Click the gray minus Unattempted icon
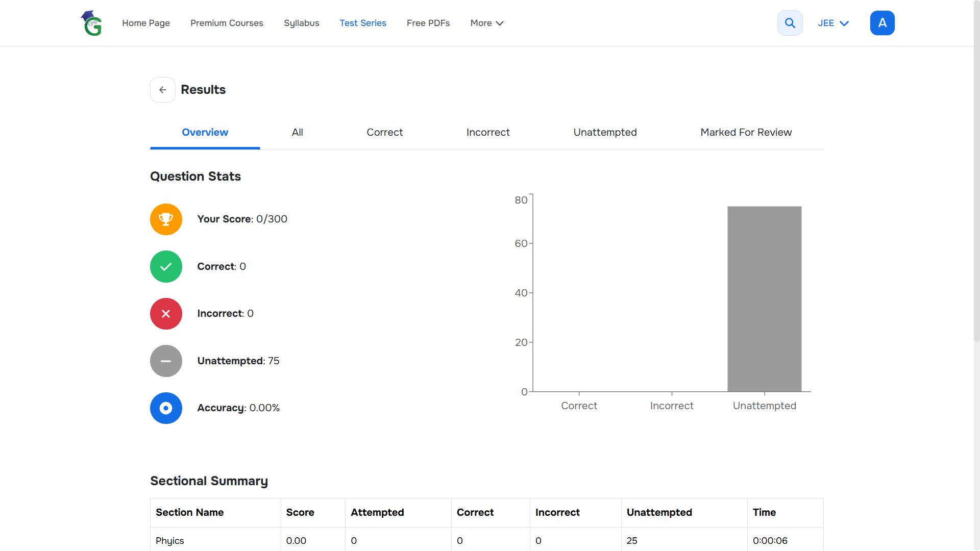This screenshot has height=551, width=980. 166,361
